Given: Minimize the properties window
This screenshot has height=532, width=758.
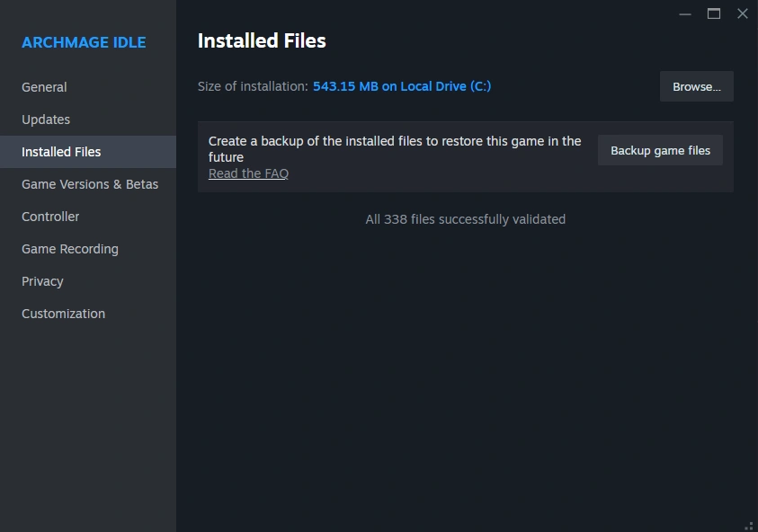Looking at the screenshot, I should pyautogui.click(x=685, y=14).
